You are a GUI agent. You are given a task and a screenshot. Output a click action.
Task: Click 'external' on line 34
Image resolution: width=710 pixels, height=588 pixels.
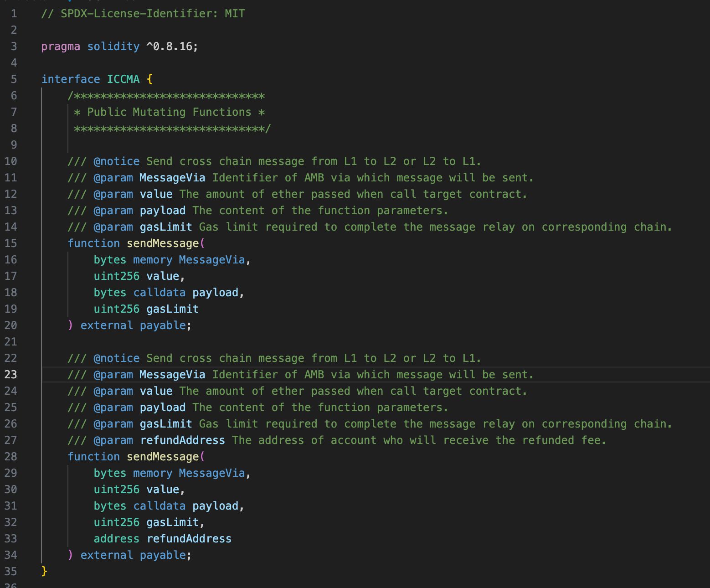tap(107, 555)
